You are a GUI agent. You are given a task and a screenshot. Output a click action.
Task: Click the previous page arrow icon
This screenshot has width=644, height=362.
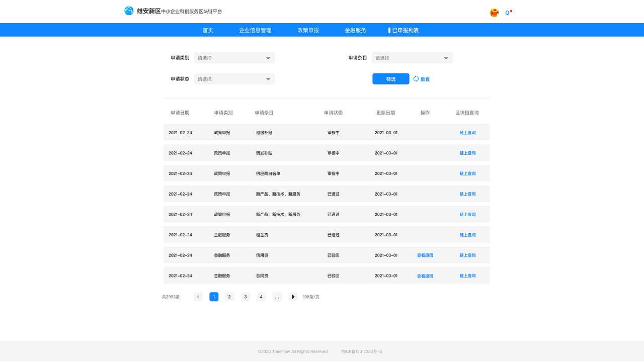coord(198,297)
